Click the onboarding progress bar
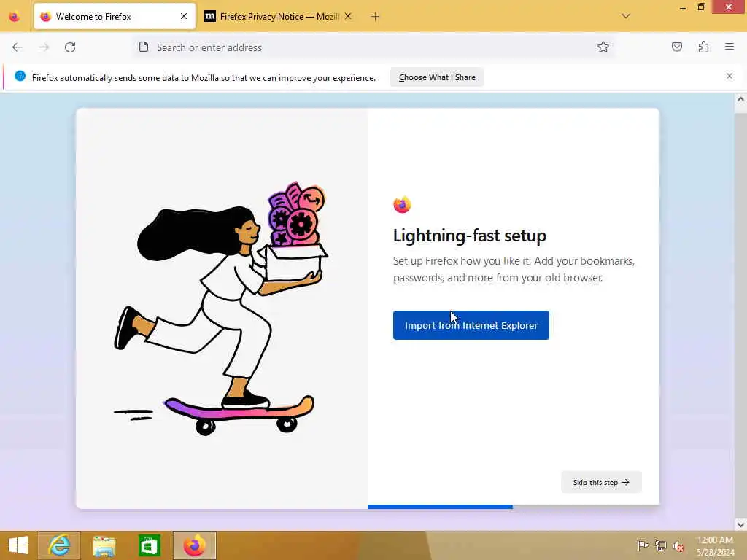This screenshot has width=747, height=560. point(513,507)
